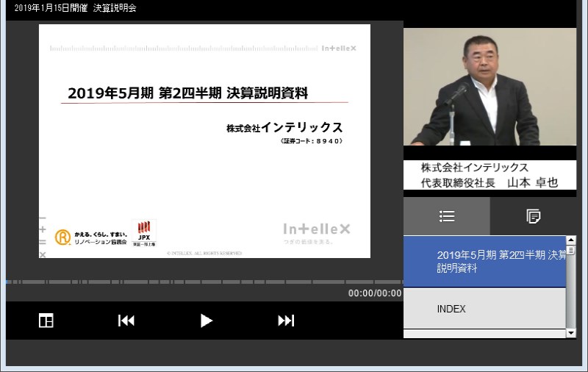
Task: Start playback with the play button
Action: click(206, 321)
